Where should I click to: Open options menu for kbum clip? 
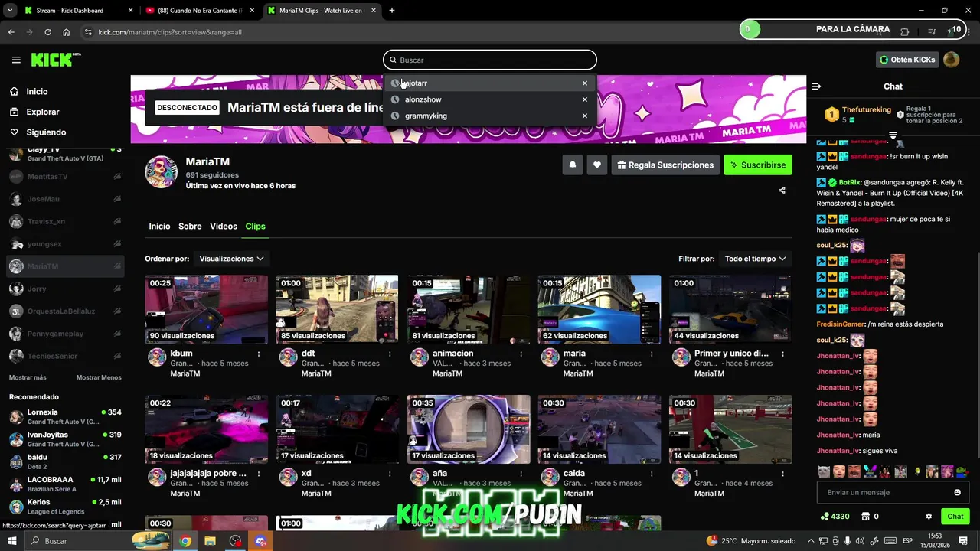[259, 354]
